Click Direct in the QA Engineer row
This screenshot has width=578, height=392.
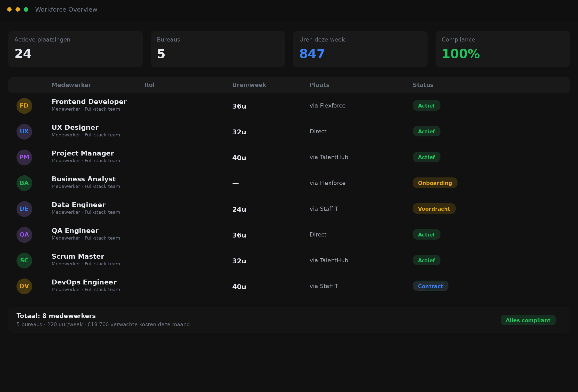point(318,234)
